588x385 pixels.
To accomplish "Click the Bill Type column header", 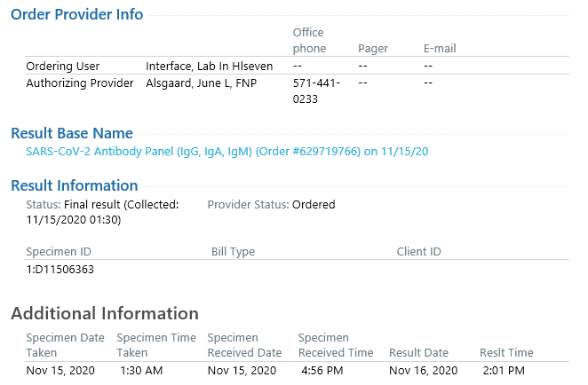I will point(233,251).
